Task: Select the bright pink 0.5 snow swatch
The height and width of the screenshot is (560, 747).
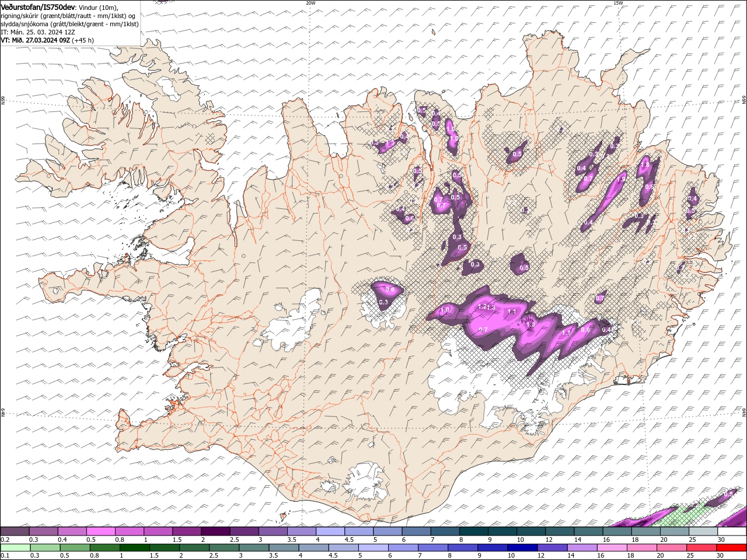Action: (x=101, y=531)
